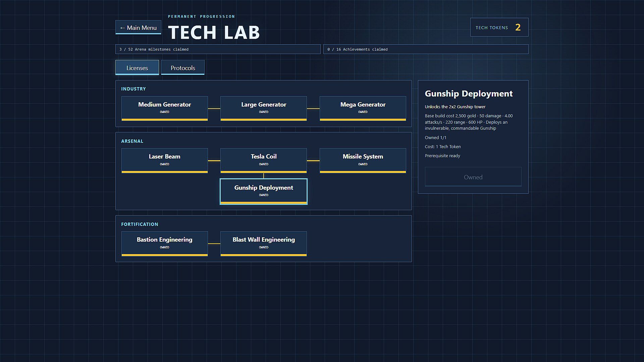Open the Protocols tab
This screenshot has width=644, height=362.
tap(183, 68)
